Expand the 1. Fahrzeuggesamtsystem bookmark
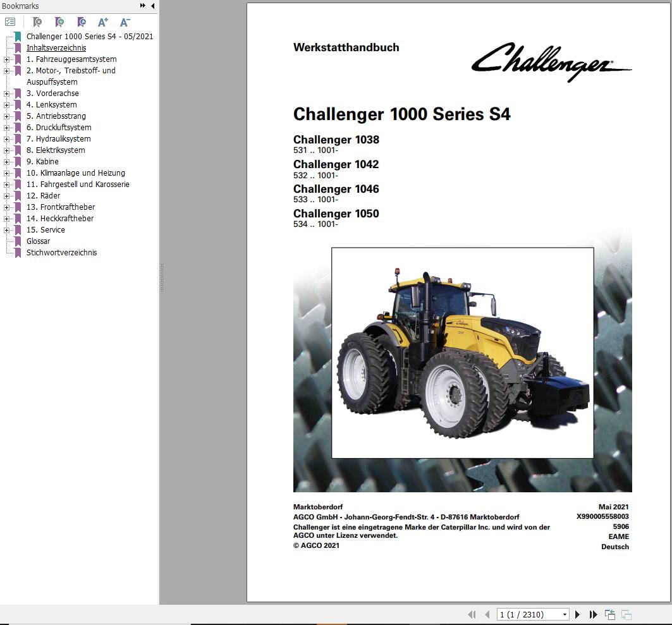Viewport: 672px width, 625px height. [x=6, y=59]
